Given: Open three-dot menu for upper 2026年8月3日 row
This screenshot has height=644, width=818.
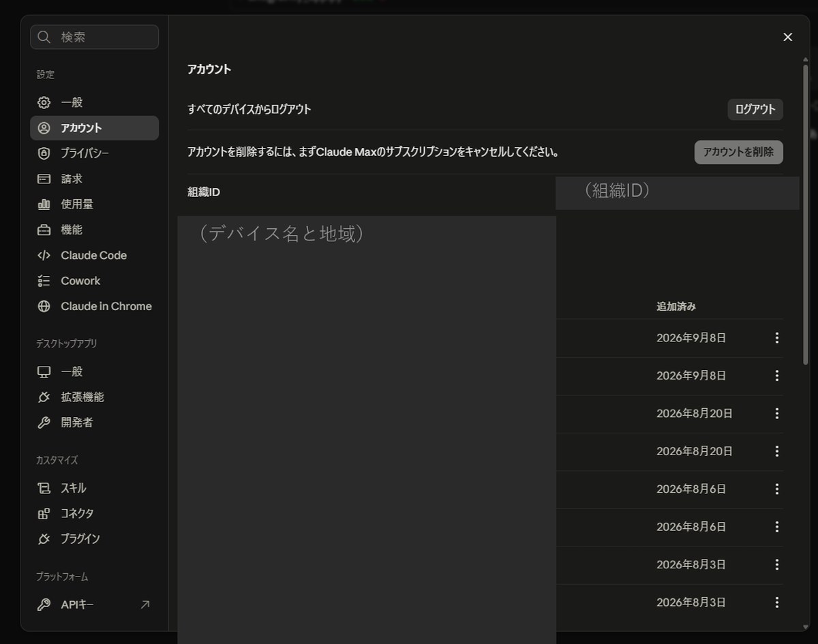Looking at the screenshot, I should point(776,565).
